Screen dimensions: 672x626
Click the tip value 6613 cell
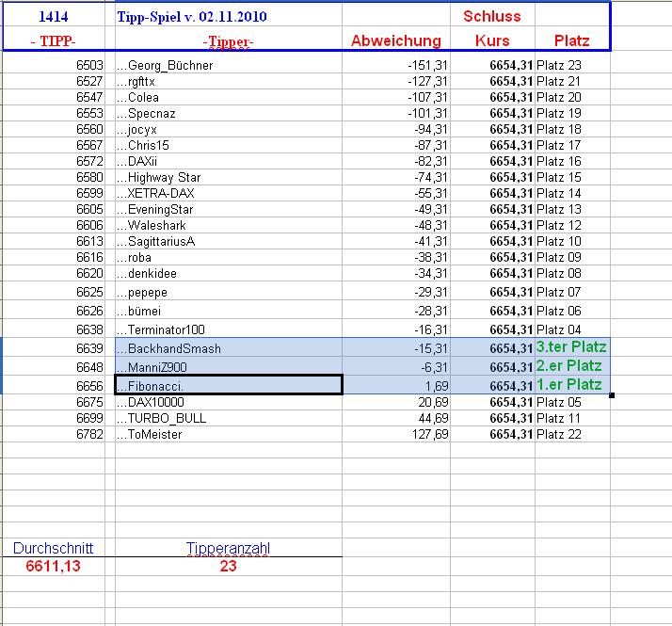click(54, 241)
